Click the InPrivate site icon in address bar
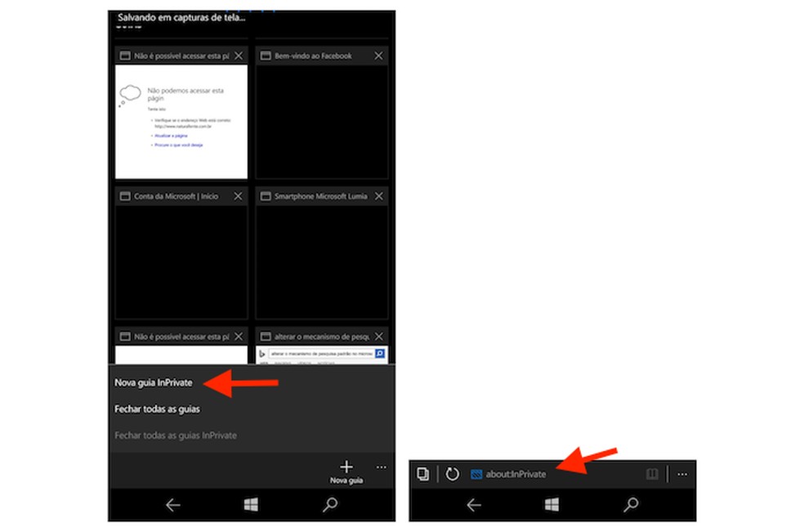 [476, 472]
